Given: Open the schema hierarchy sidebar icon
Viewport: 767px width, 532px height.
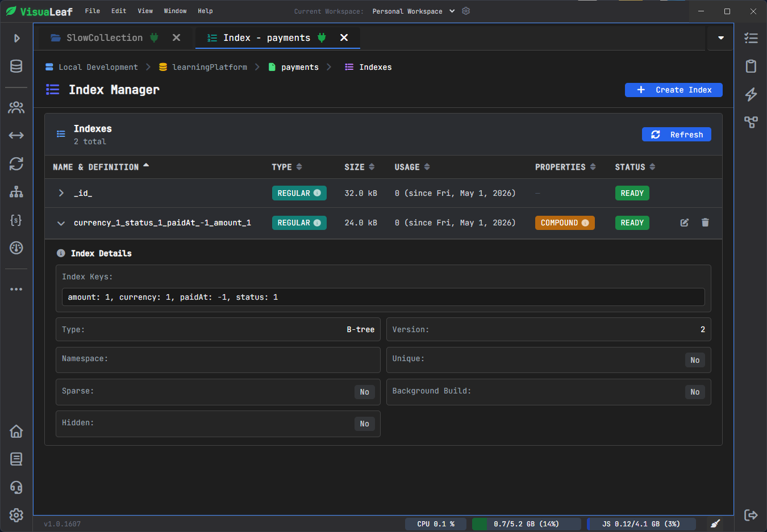Looking at the screenshot, I should pyautogui.click(x=16, y=192).
